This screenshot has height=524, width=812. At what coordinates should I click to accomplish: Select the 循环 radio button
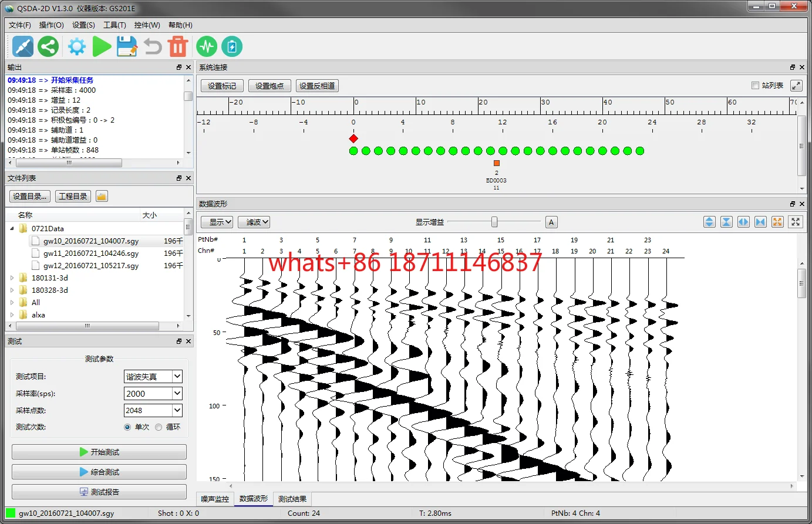159,427
